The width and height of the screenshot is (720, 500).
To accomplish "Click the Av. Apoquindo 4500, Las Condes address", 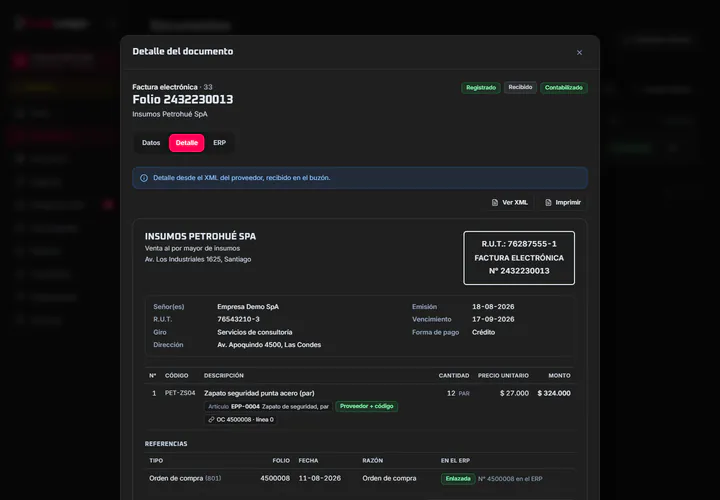I will tap(269, 345).
